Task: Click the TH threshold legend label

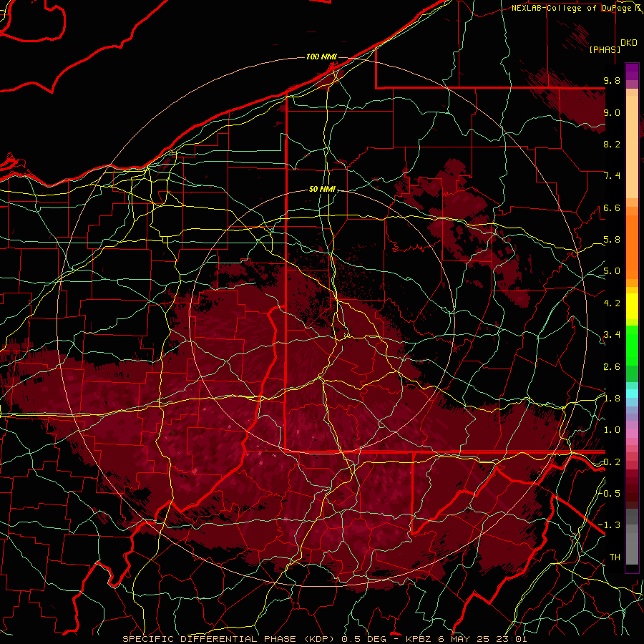Action: (x=615, y=557)
